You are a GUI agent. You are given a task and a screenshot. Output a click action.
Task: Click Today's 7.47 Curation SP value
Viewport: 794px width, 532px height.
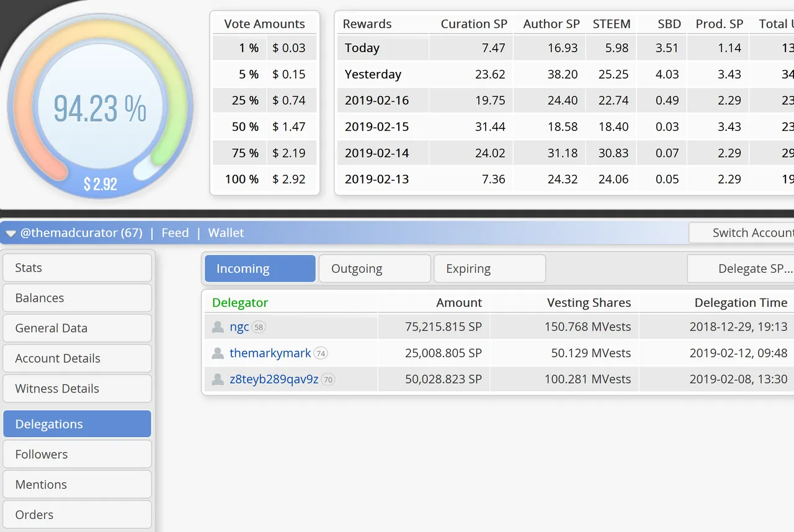tap(494, 48)
